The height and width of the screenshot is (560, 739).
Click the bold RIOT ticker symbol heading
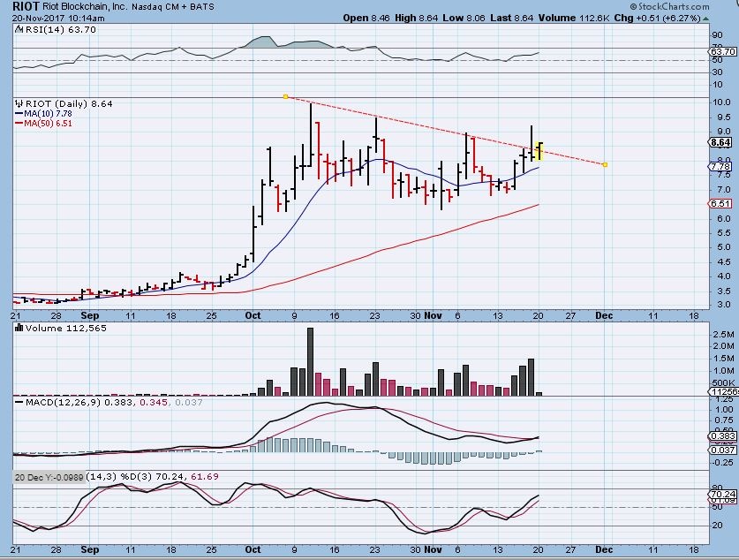pyautogui.click(x=25, y=5)
